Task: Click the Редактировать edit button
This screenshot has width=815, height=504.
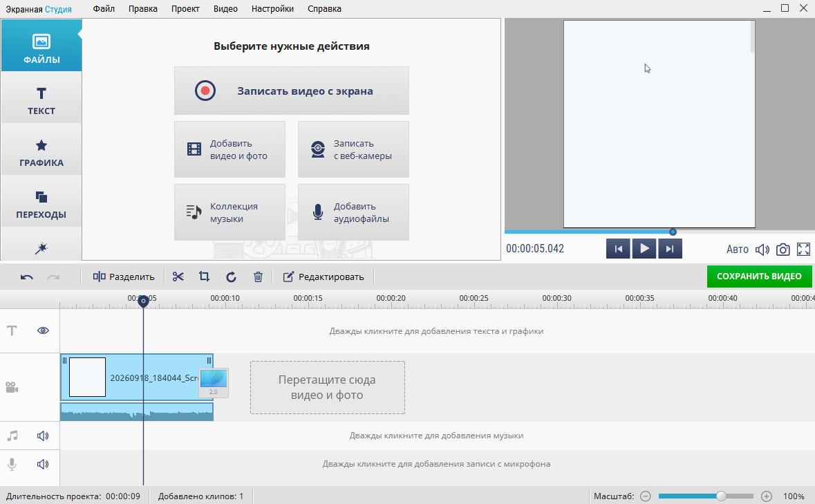Action: pyautogui.click(x=324, y=277)
